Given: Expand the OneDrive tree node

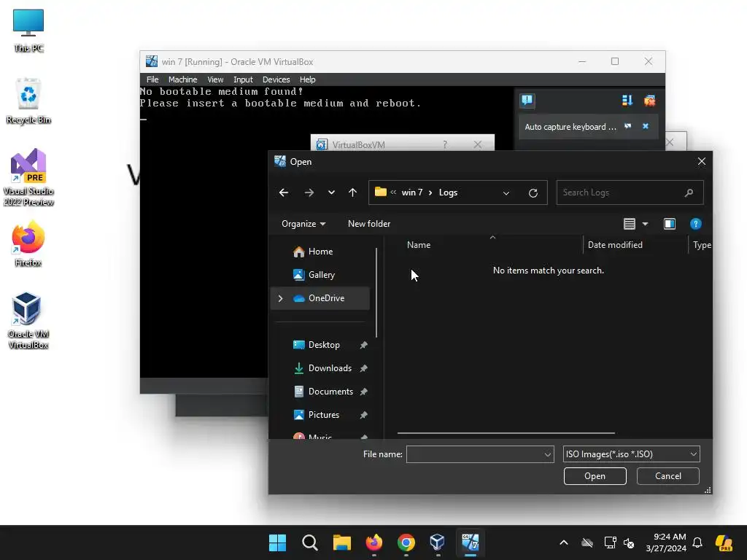Looking at the screenshot, I should pos(280,298).
